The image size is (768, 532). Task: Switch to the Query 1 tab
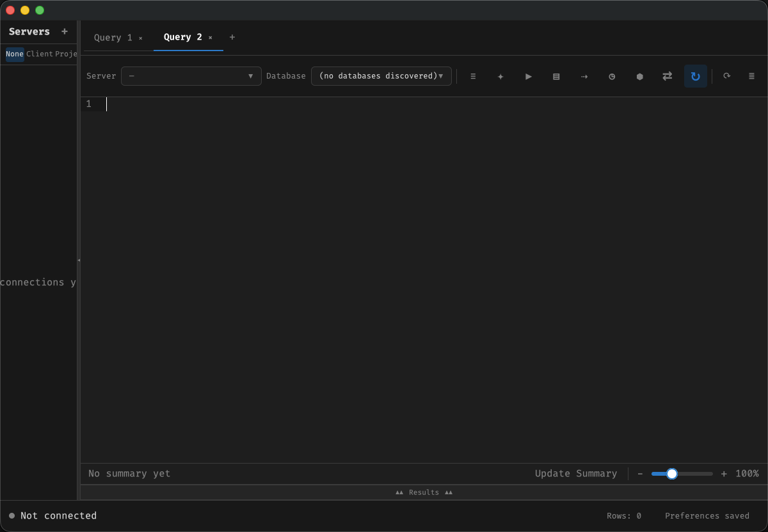coord(113,38)
